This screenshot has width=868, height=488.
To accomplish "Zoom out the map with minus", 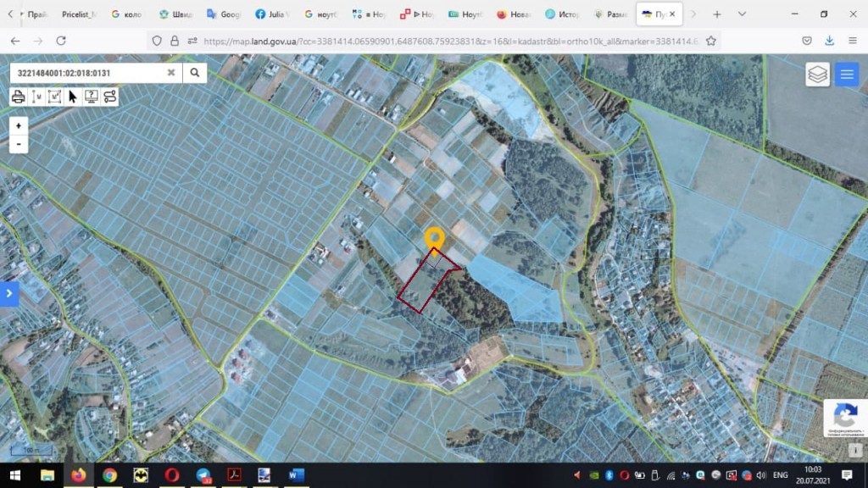I will [19, 144].
